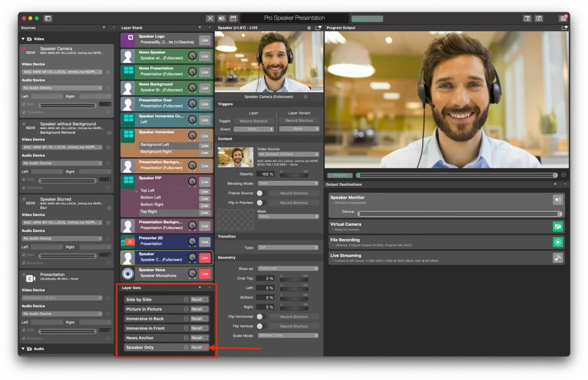Image resolution: width=588 pixels, height=380 pixels.
Task: Open the share icon with red badge
Action: [x=563, y=18]
